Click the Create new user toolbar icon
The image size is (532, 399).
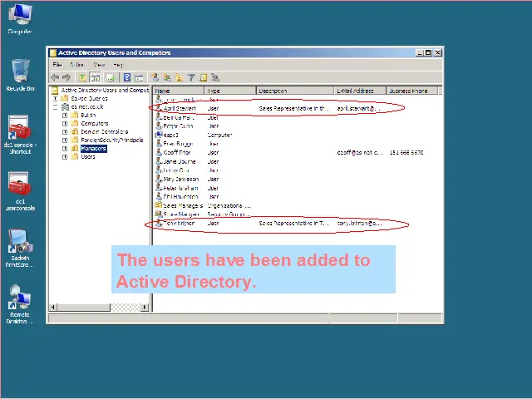pyautogui.click(x=155, y=77)
